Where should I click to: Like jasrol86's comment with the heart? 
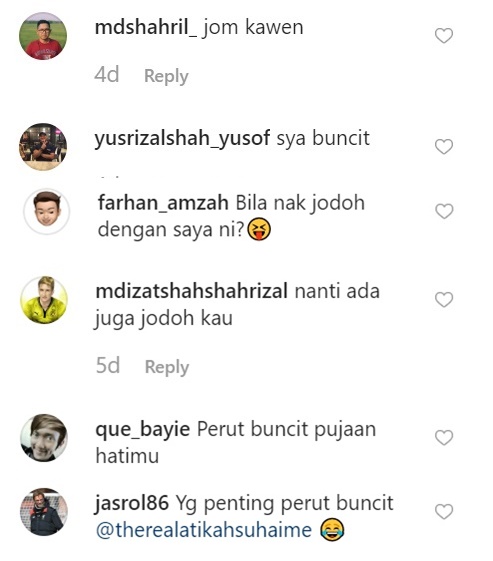coord(444,511)
